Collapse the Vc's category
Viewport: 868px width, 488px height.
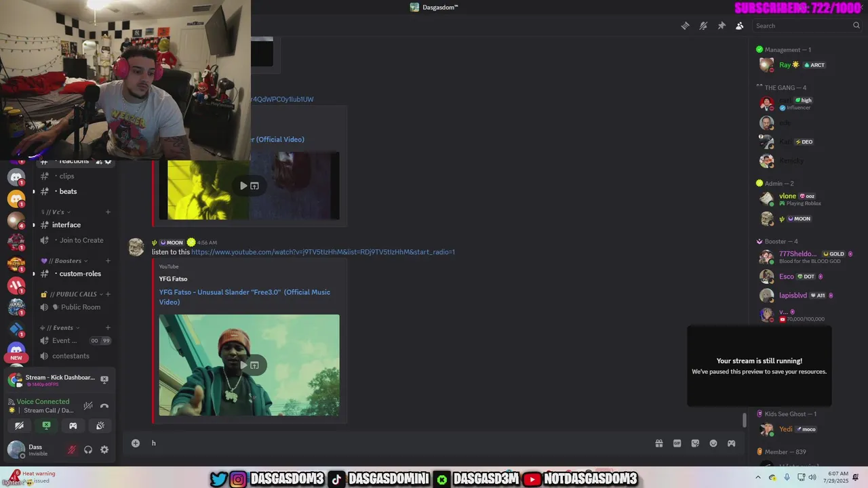point(56,212)
